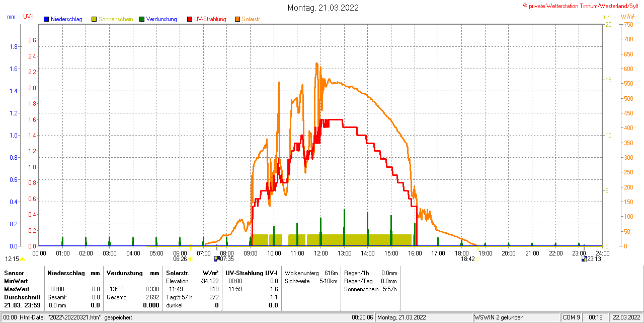Viewport: 644px width, 323px height.
Task: Click the Solarstr. maximum value 619
Action: coord(214,289)
